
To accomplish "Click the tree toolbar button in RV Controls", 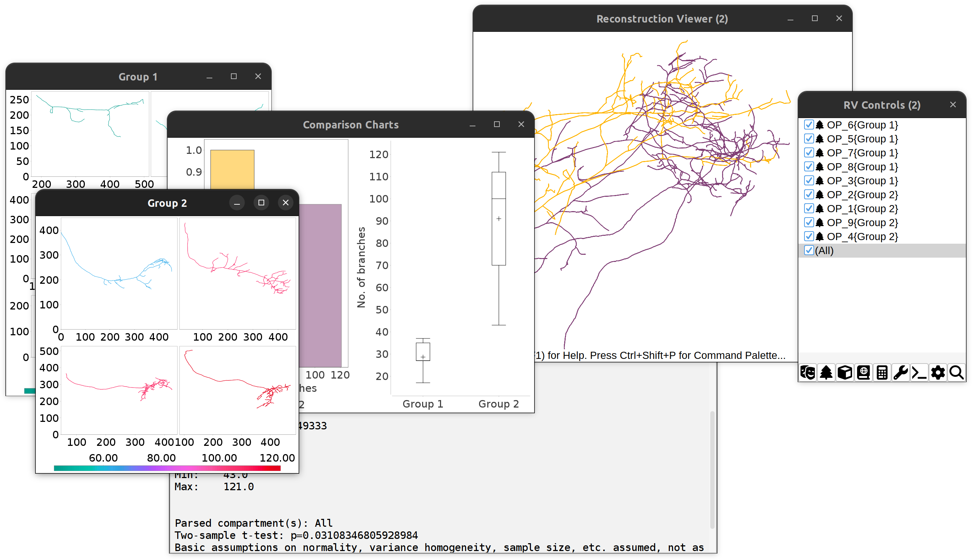I will pos(826,372).
